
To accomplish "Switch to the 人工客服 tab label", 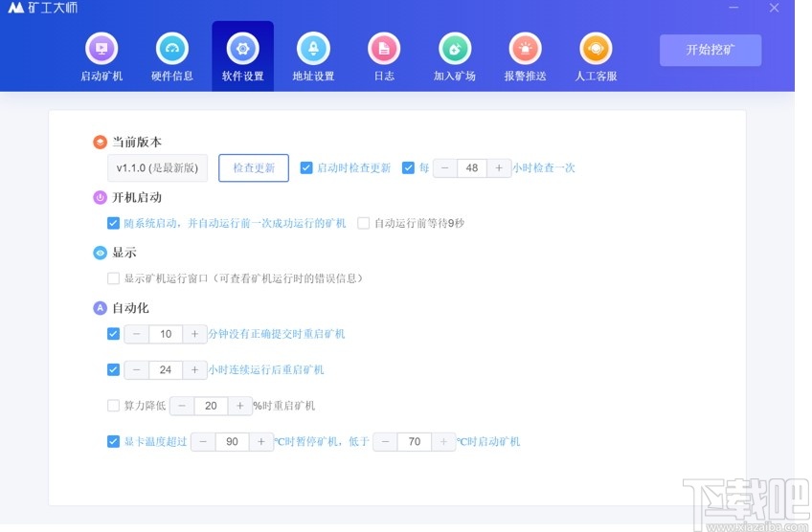I will point(596,77).
